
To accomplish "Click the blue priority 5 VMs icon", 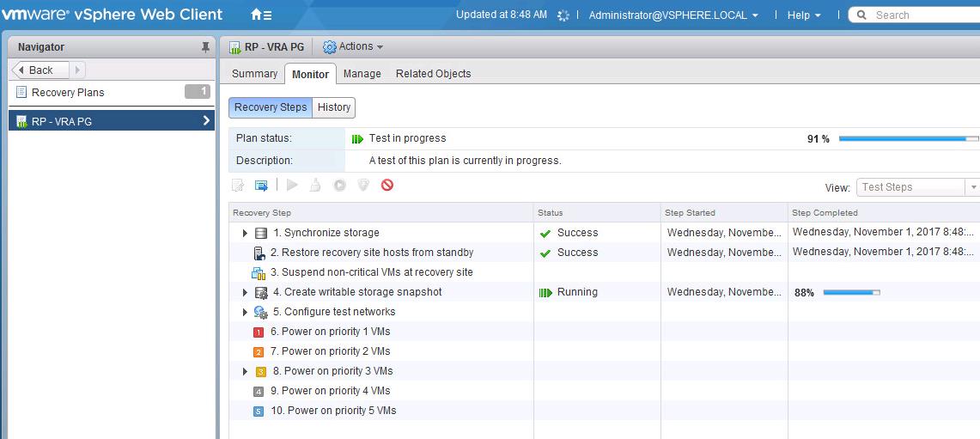I will pyautogui.click(x=259, y=412).
